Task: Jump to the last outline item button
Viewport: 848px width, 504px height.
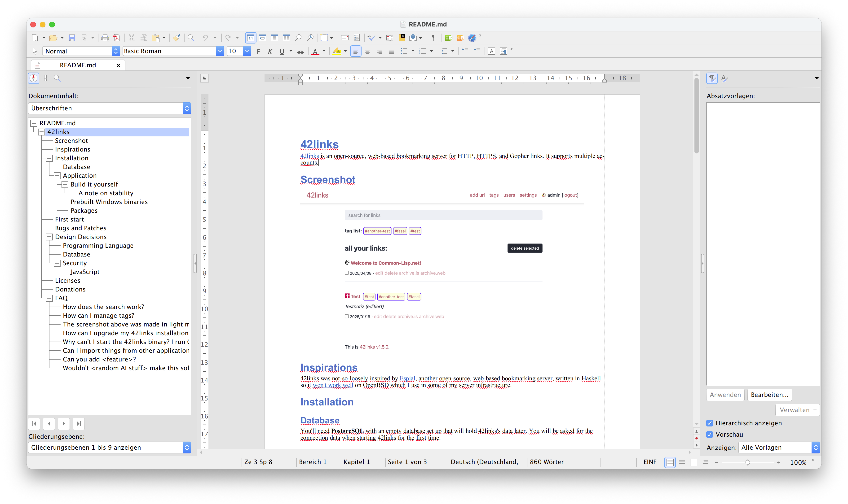Action: [79, 424]
